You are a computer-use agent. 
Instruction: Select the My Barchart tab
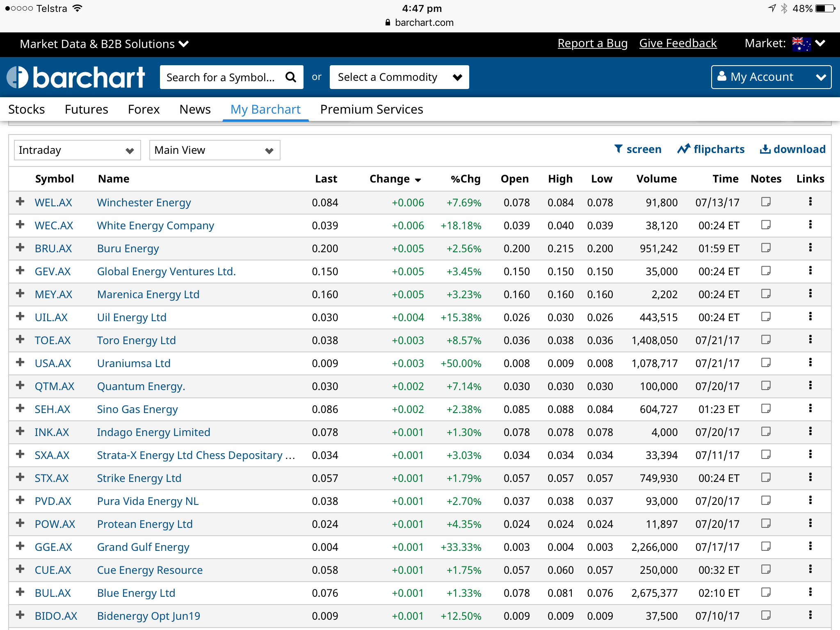click(265, 110)
